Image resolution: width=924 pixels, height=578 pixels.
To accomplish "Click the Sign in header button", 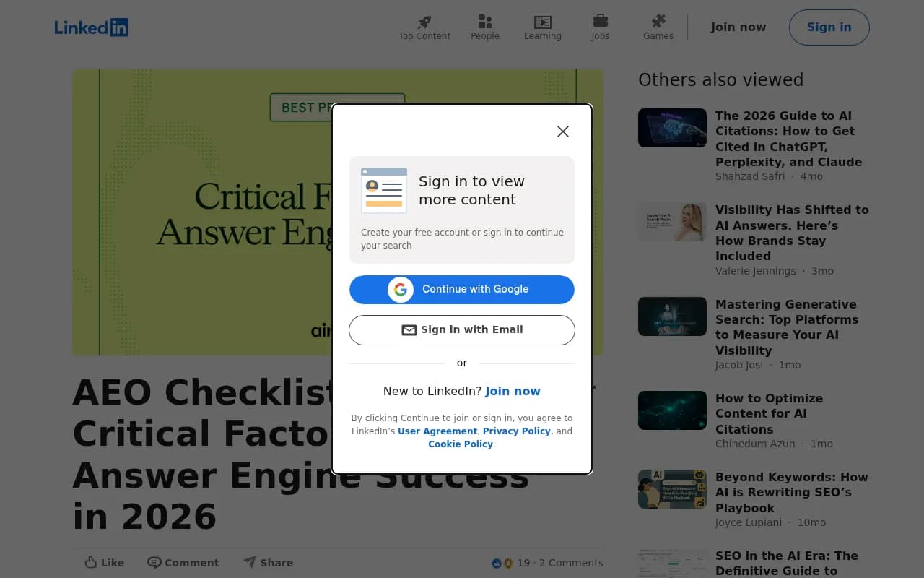I will [x=829, y=27].
